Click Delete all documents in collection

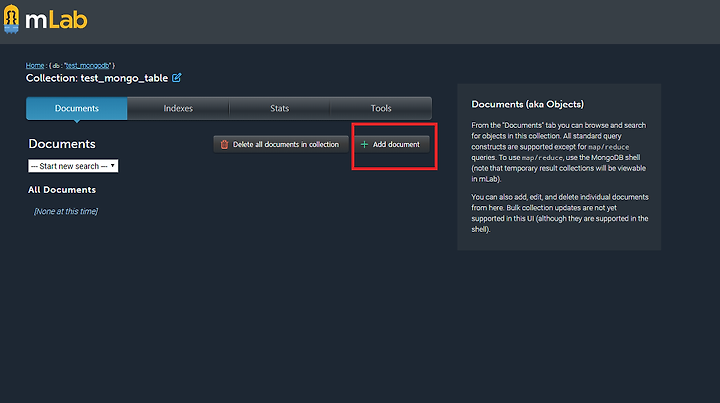(281, 144)
